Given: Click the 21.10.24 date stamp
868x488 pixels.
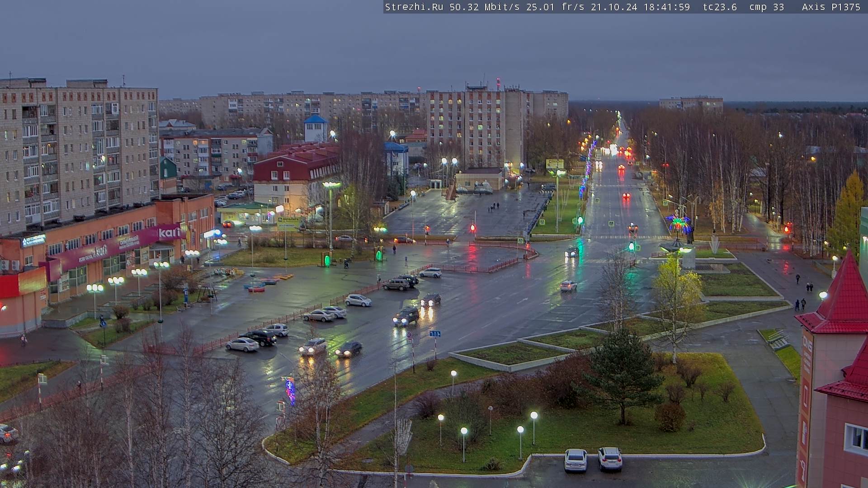Looking at the screenshot, I should 614,7.
